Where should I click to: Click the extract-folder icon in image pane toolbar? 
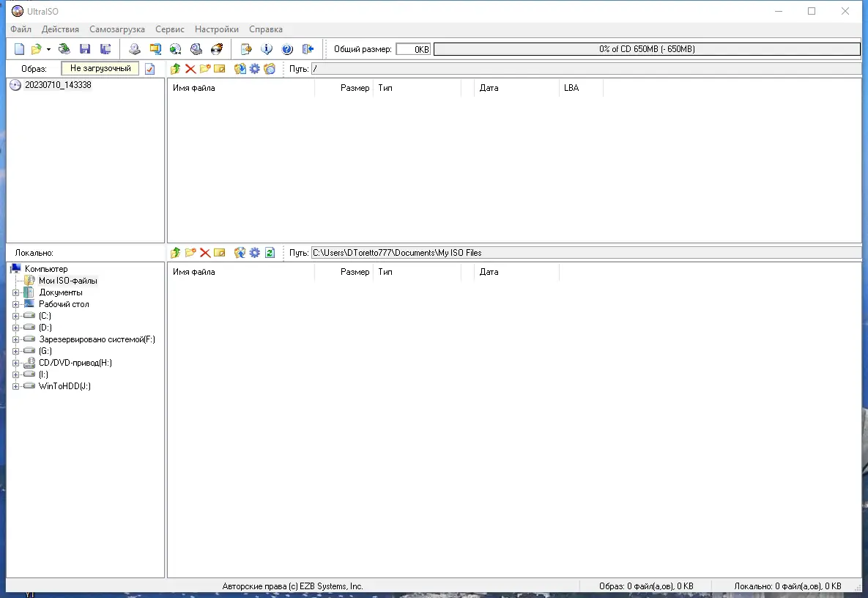click(240, 69)
